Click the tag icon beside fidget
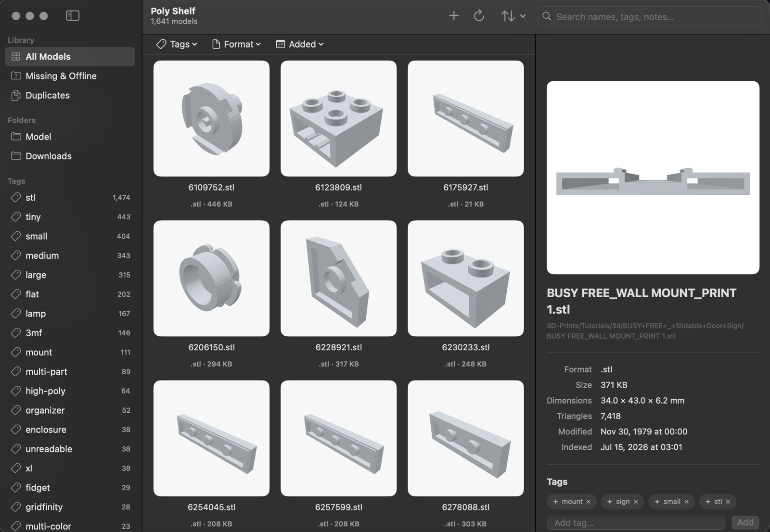This screenshot has height=532, width=770. click(16, 488)
